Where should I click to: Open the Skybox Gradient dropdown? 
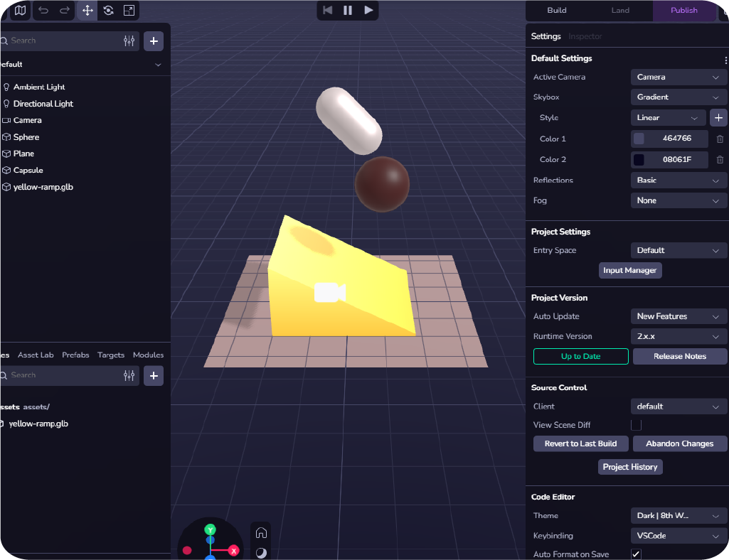[678, 97]
